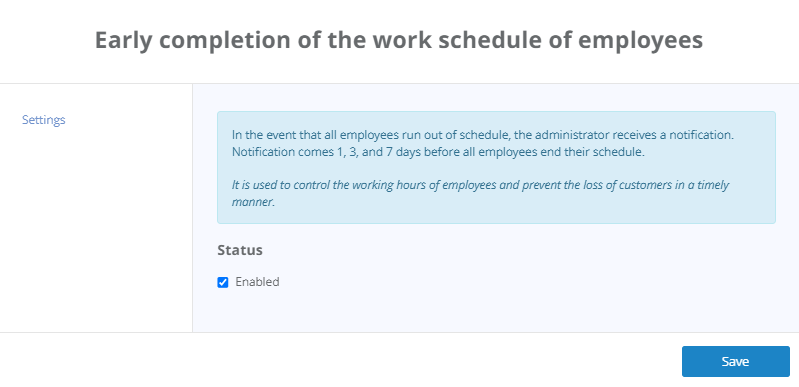Toggle the Enabled checkbox
The width and height of the screenshot is (799, 387).
point(223,282)
